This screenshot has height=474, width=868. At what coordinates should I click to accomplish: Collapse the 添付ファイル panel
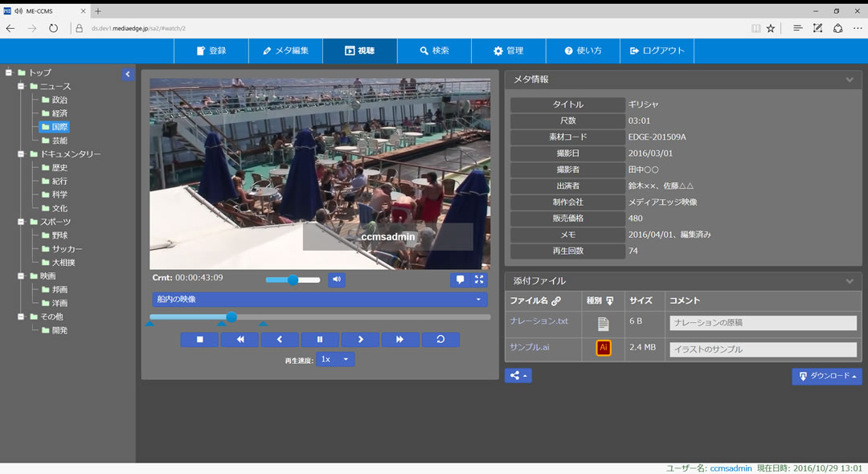tap(850, 281)
